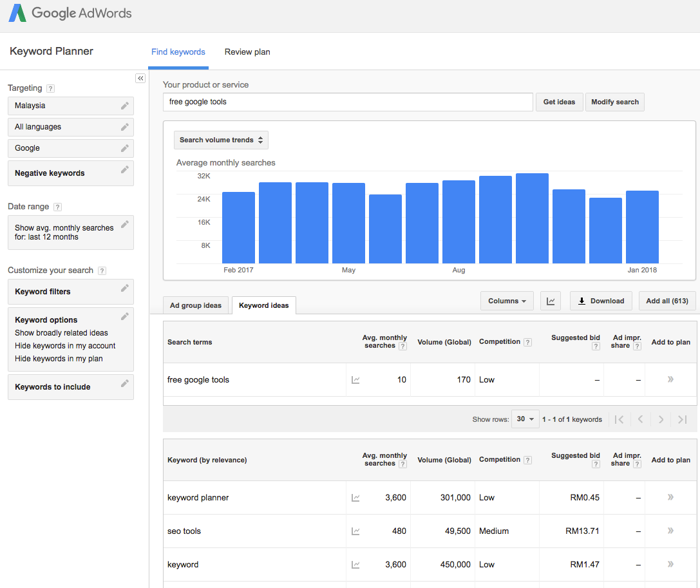Switch to Review plan tab
The image size is (700, 588).
tap(247, 52)
